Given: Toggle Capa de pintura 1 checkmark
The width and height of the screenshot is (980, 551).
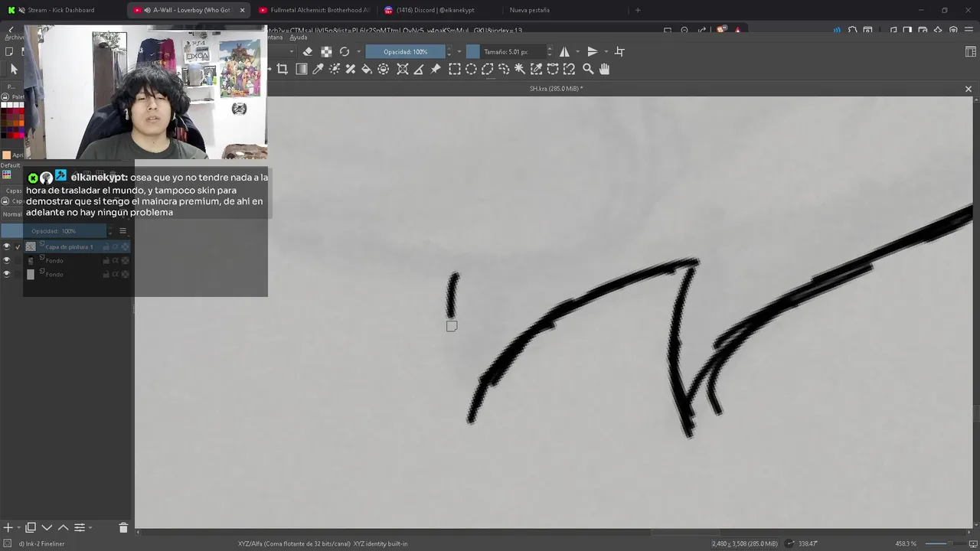Looking at the screenshot, I should pyautogui.click(x=18, y=246).
